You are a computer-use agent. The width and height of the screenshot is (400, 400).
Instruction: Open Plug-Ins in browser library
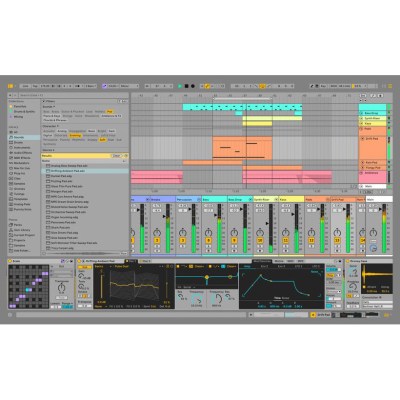[x=19, y=173]
